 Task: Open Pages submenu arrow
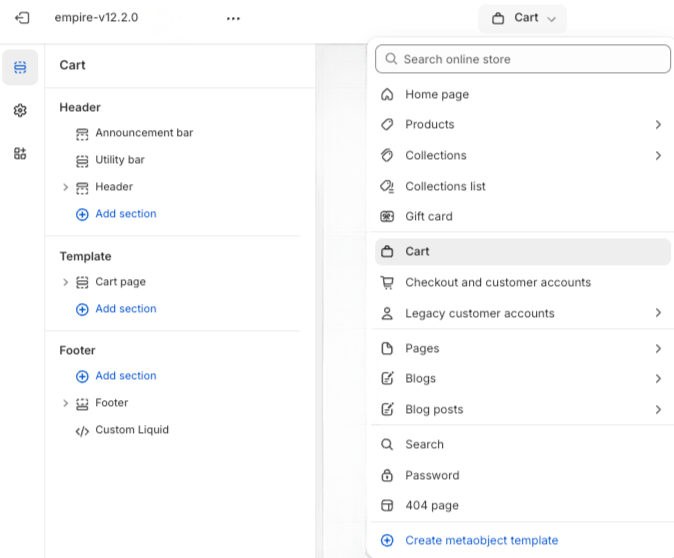click(658, 349)
